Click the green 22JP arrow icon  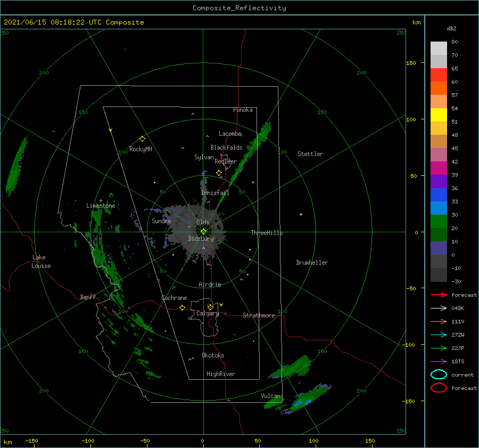439,348
